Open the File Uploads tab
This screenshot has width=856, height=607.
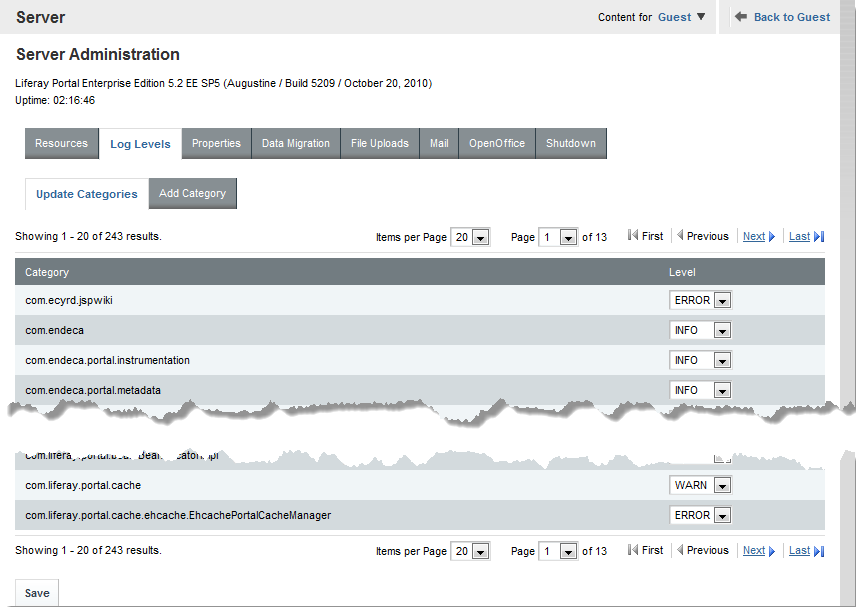pos(380,144)
